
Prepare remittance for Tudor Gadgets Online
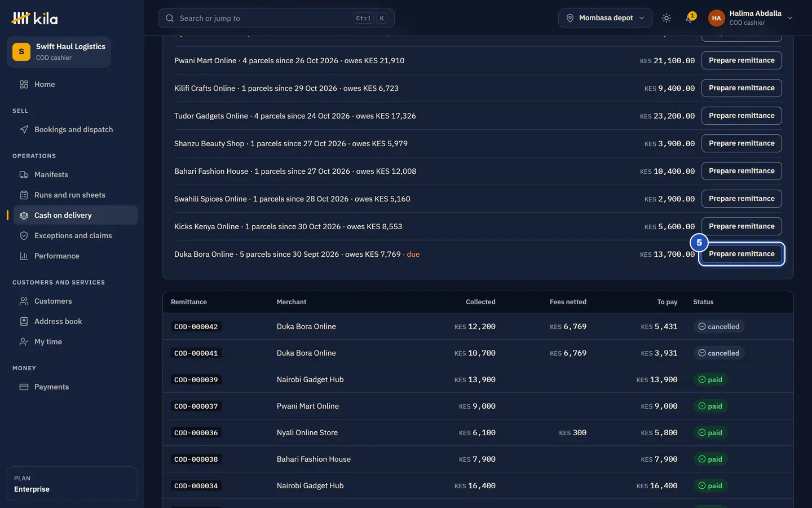tap(742, 116)
